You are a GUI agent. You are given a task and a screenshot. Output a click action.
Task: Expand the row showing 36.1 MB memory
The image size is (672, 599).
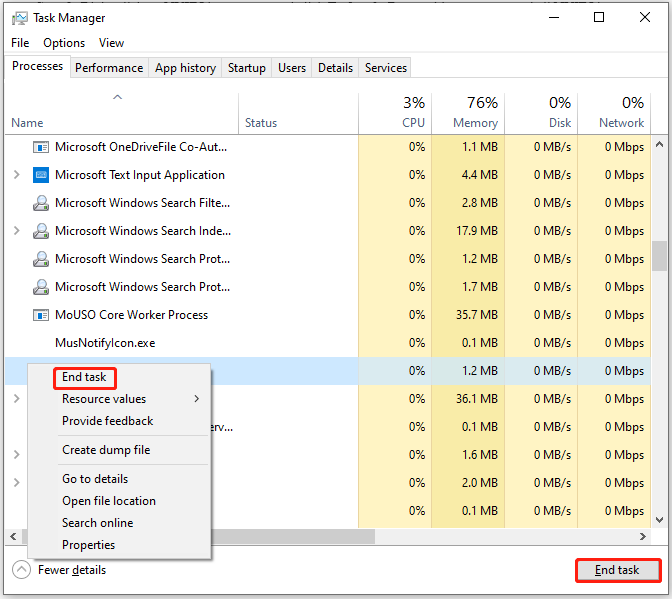pyautogui.click(x=16, y=399)
